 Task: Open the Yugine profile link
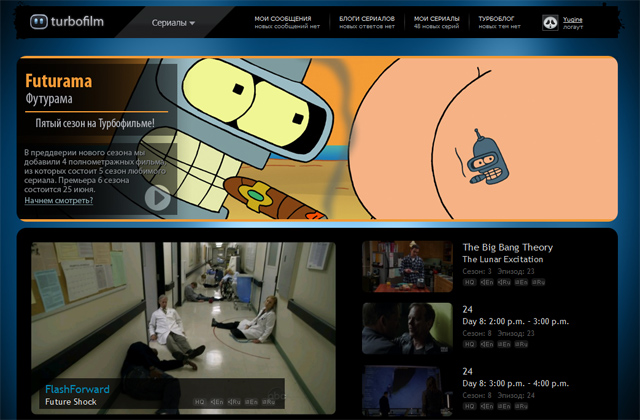[x=573, y=19]
